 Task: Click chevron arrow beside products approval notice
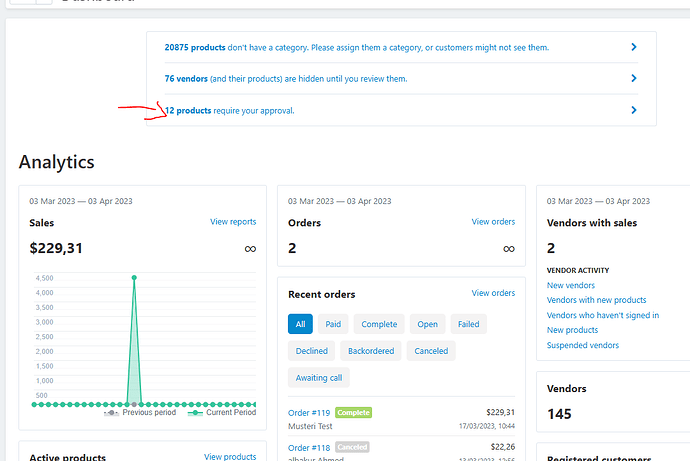pyautogui.click(x=634, y=110)
